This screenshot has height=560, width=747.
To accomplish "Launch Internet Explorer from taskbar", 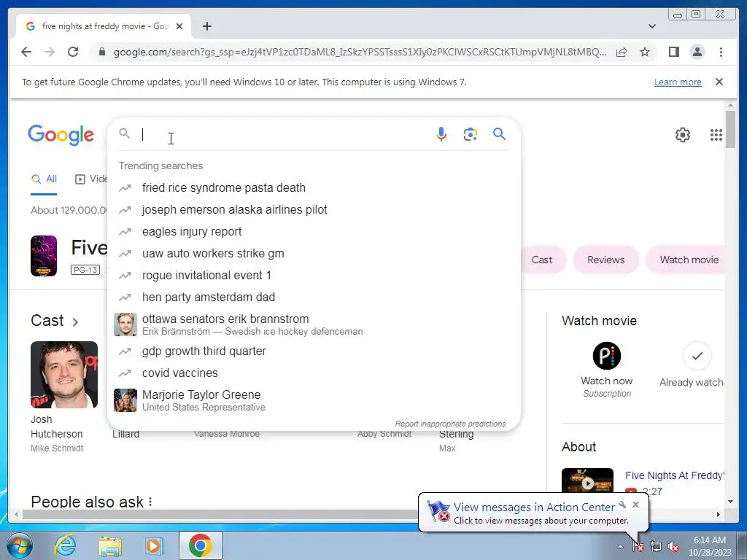I will [65, 545].
